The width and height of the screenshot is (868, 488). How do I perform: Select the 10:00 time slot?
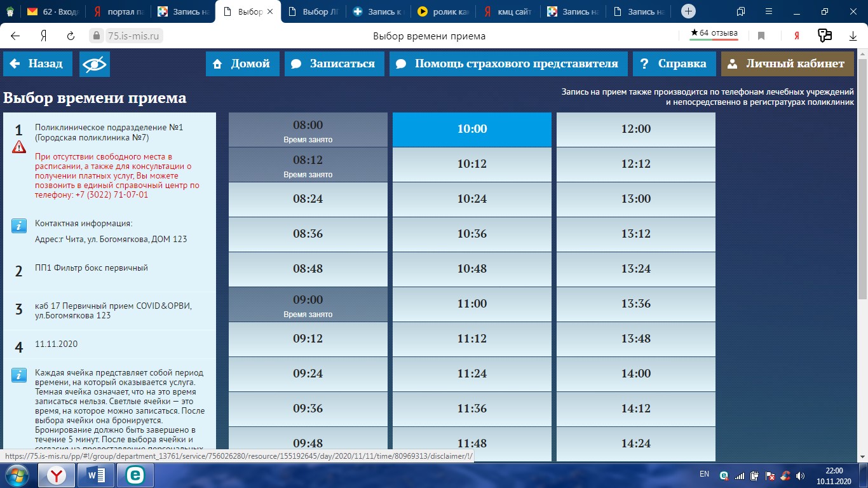click(x=472, y=129)
